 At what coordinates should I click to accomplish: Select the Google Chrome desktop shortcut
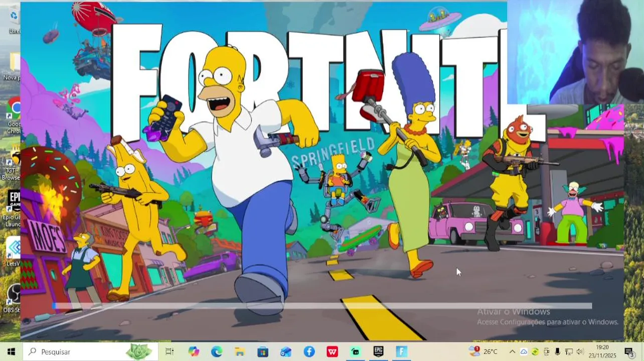(13, 114)
